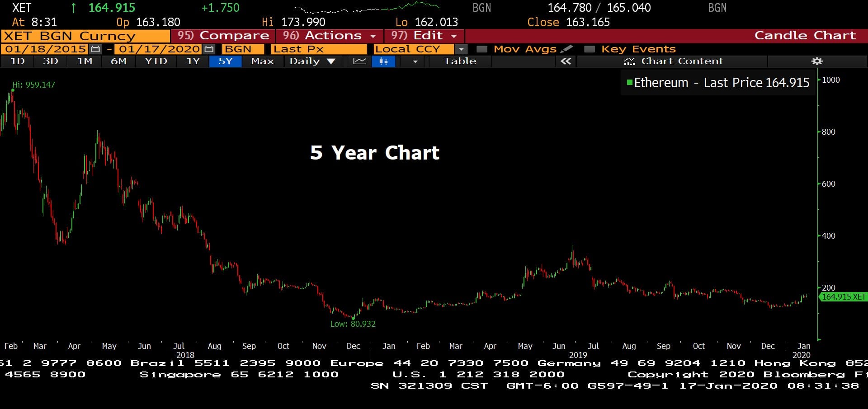Click the 1000 y-axis label
The width and height of the screenshot is (868, 409).
(x=831, y=80)
